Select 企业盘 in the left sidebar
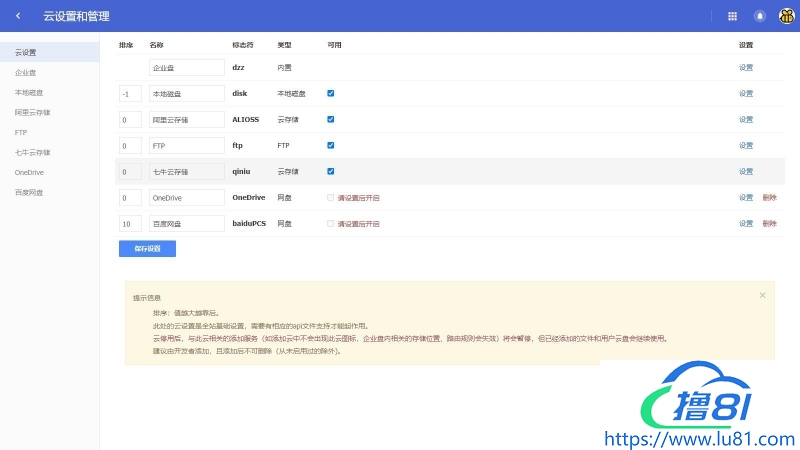The width and height of the screenshot is (800, 450). point(25,72)
